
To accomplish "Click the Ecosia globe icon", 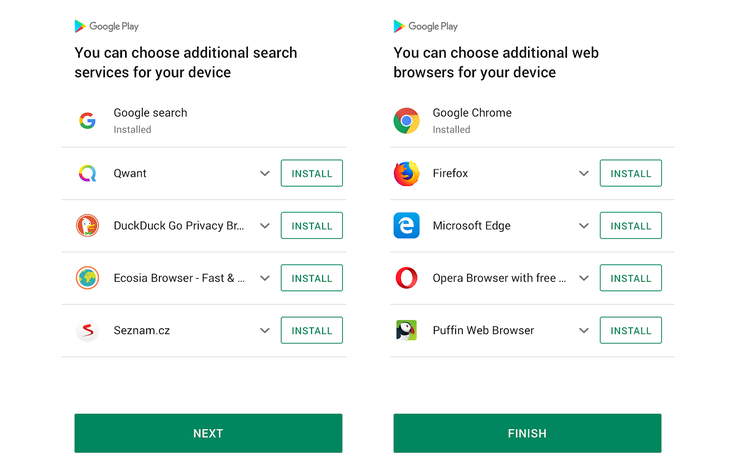I will 87,278.
